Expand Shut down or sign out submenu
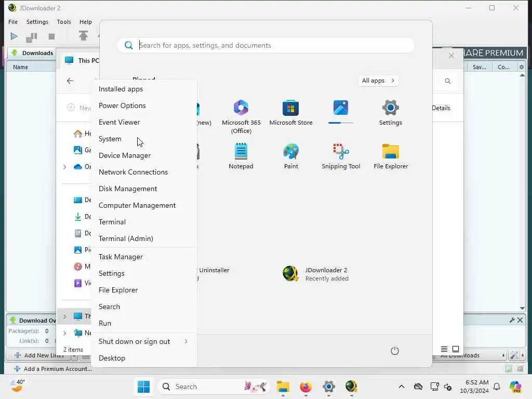The image size is (532, 399). pos(143,342)
